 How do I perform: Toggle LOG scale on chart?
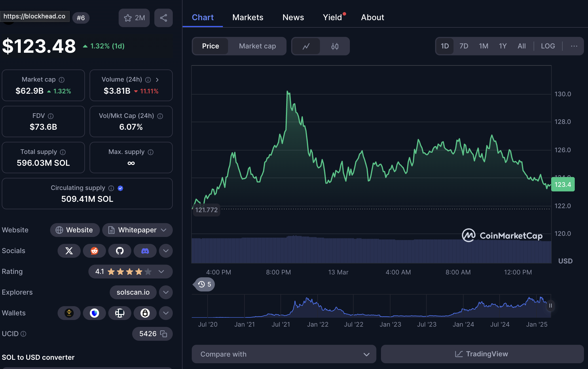pyautogui.click(x=548, y=46)
